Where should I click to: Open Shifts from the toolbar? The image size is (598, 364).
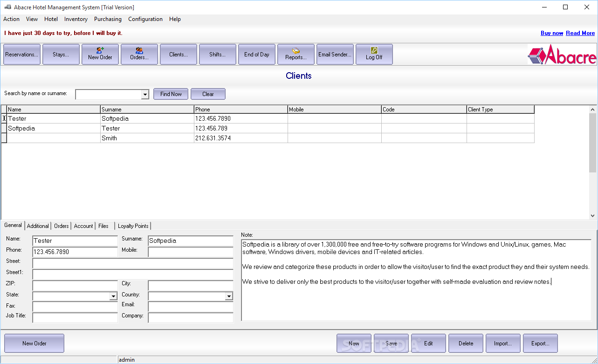click(218, 54)
